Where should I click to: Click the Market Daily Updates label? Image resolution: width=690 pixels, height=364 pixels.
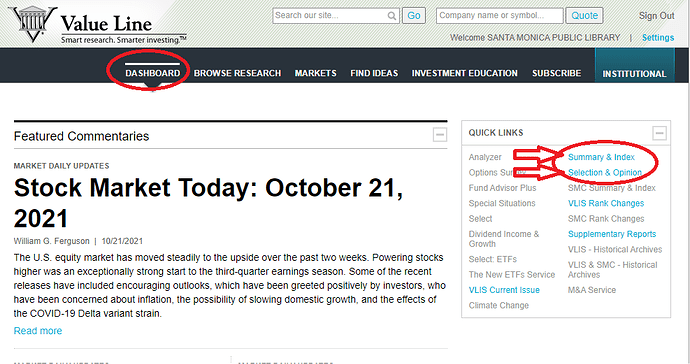tap(62, 166)
